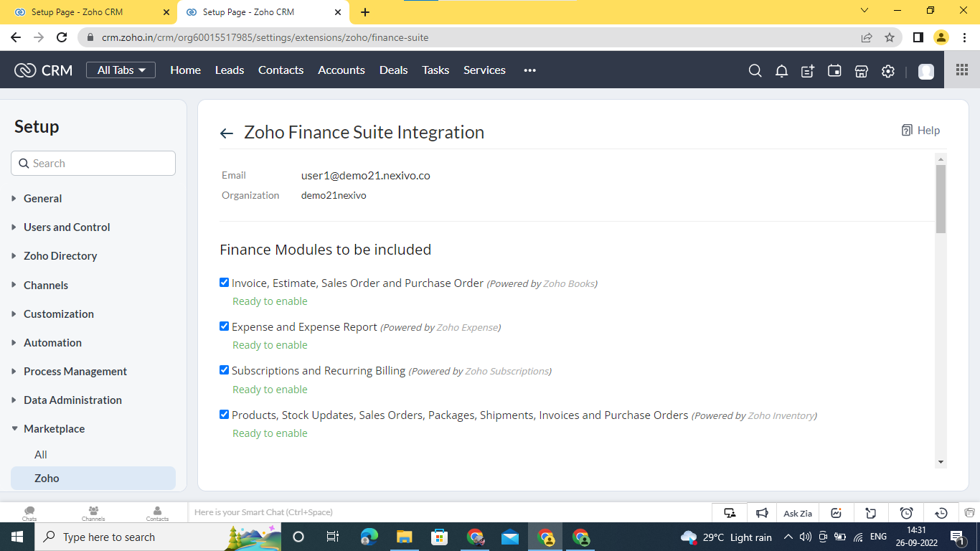Open the Services module tab
This screenshot has width=980, height=551.
(484, 70)
